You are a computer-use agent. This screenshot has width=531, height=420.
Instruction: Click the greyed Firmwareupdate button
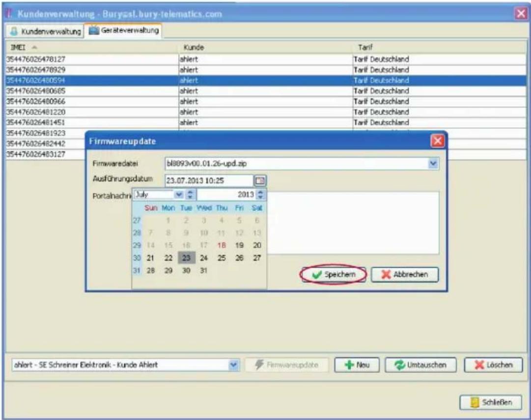[287, 365]
